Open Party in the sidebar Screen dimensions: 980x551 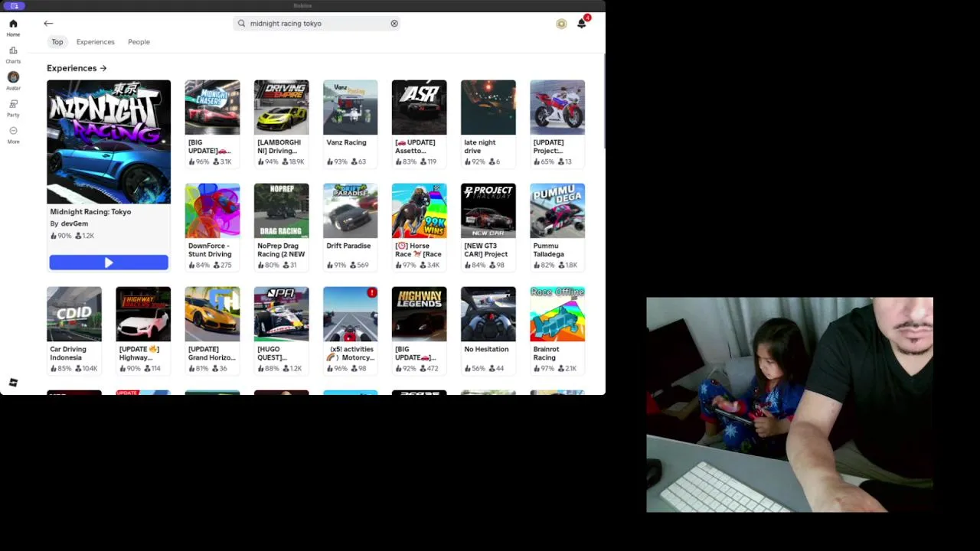pyautogui.click(x=13, y=108)
